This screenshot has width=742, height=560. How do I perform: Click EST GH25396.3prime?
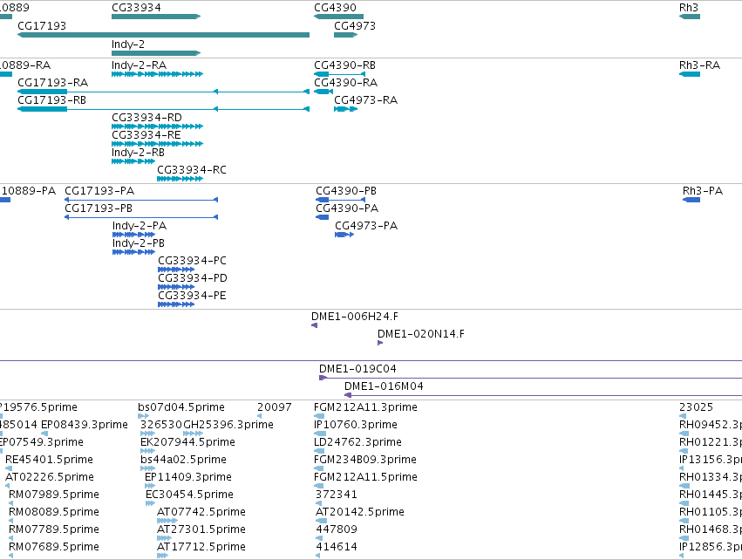[193, 434]
